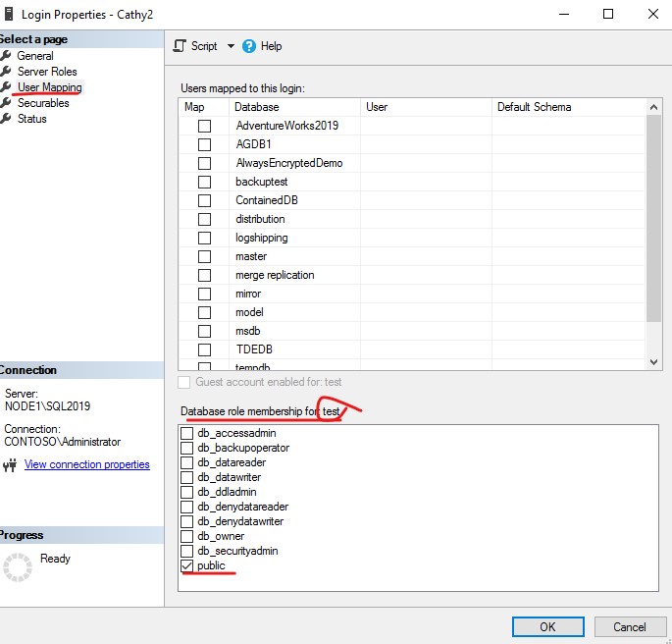
Task: Minimize the Login Properties window
Action: pos(564,14)
